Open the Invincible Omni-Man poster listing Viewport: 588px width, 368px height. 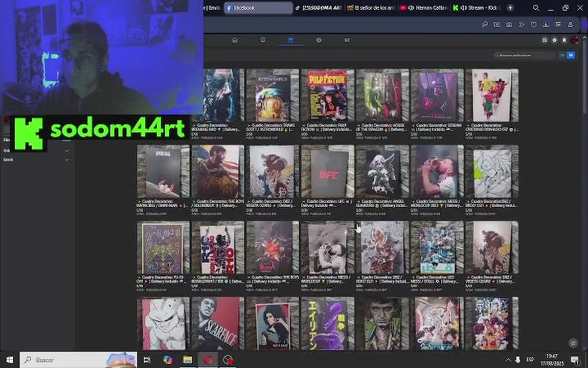pos(163,171)
